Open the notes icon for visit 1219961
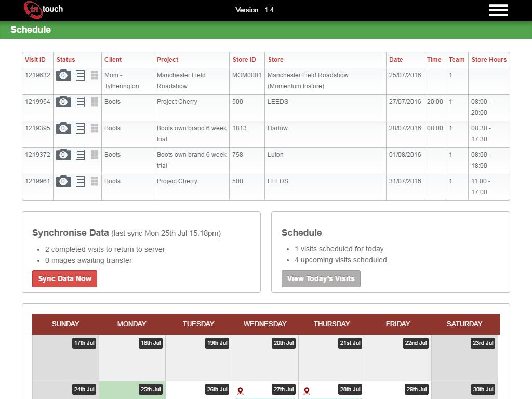Viewport: 532px width, 399px height. coord(80,181)
